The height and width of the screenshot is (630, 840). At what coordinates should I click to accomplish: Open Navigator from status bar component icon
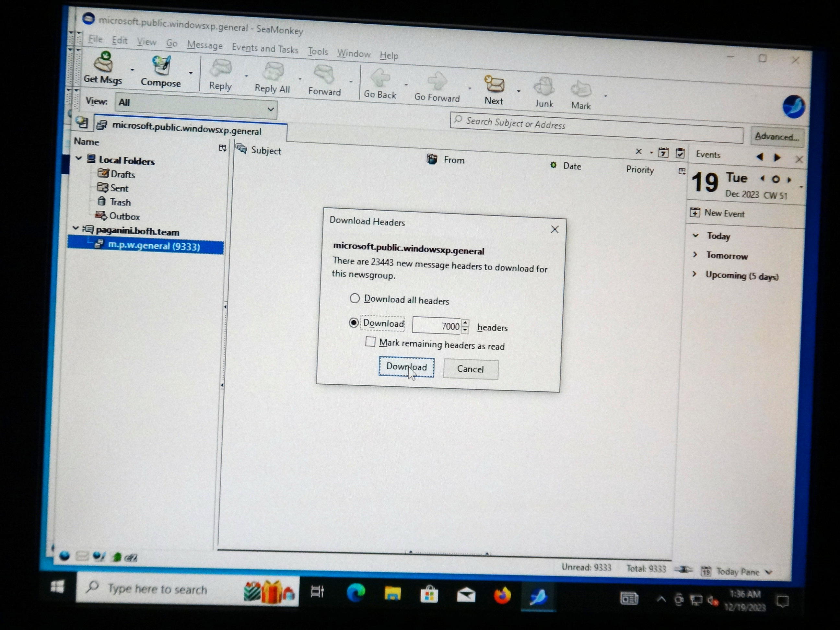pos(65,556)
